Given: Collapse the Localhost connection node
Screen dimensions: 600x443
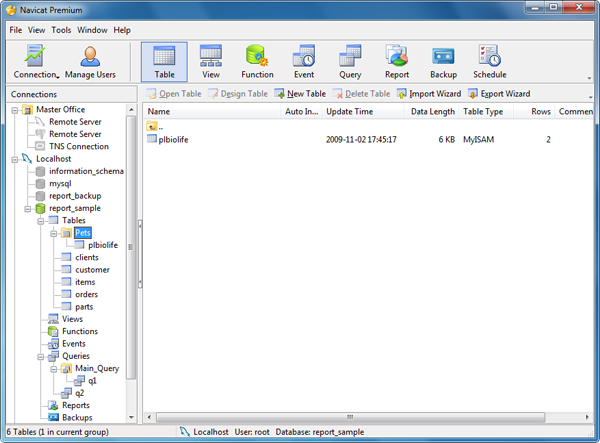Looking at the screenshot, I should point(15,160).
